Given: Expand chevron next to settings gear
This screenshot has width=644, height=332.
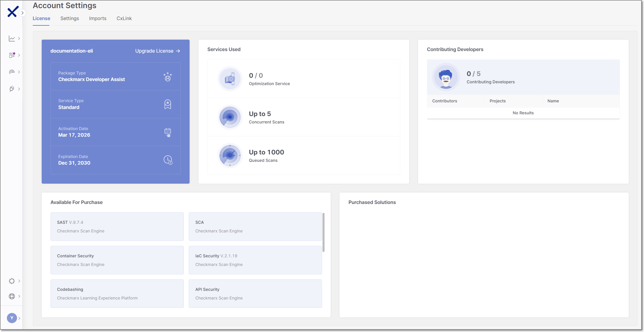Looking at the screenshot, I should click(19, 281).
